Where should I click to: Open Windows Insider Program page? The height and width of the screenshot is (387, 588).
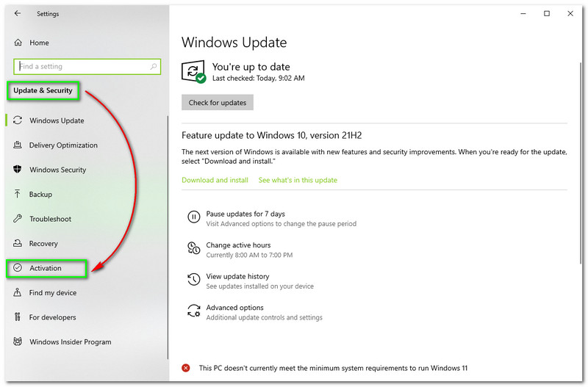[70, 342]
